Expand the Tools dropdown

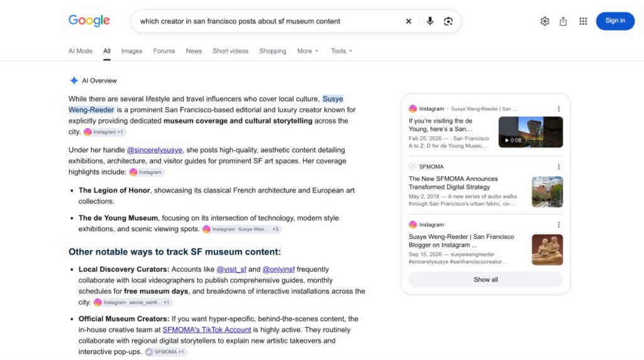(x=341, y=51)
